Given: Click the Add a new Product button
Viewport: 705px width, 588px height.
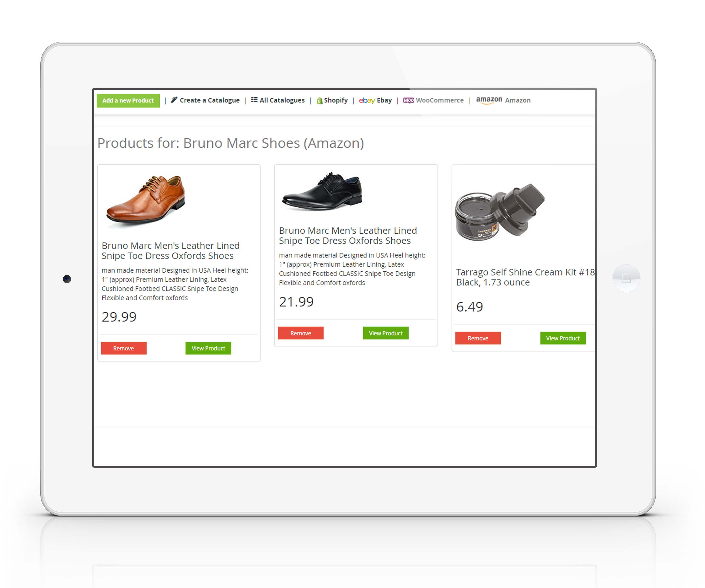Looking at the screenshot, I should tap(128, 100).
